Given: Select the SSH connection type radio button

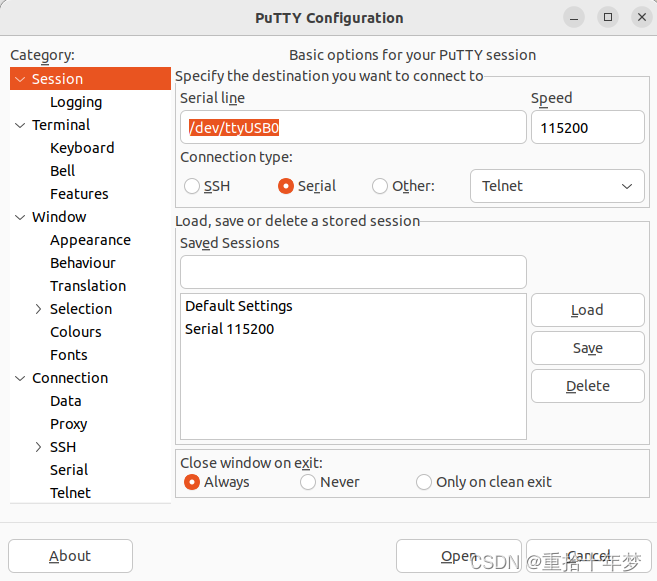Looking at the screenshot, I should [192, 186].
